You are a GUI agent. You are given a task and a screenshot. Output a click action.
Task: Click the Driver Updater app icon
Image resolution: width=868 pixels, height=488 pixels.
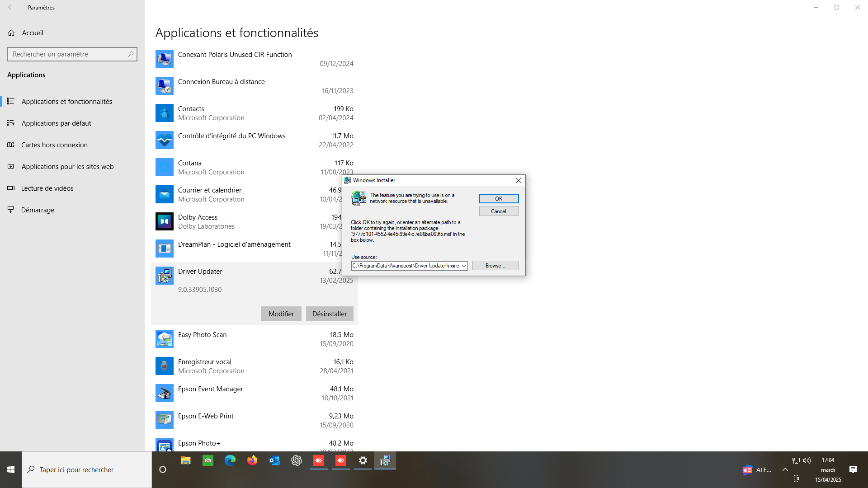click(165, 276)
